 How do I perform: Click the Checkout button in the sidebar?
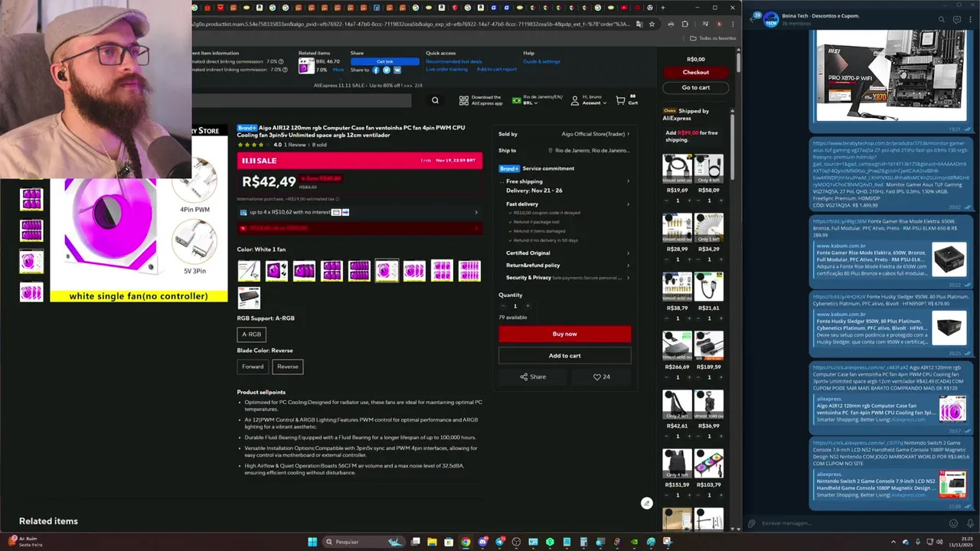pos(696,72)
